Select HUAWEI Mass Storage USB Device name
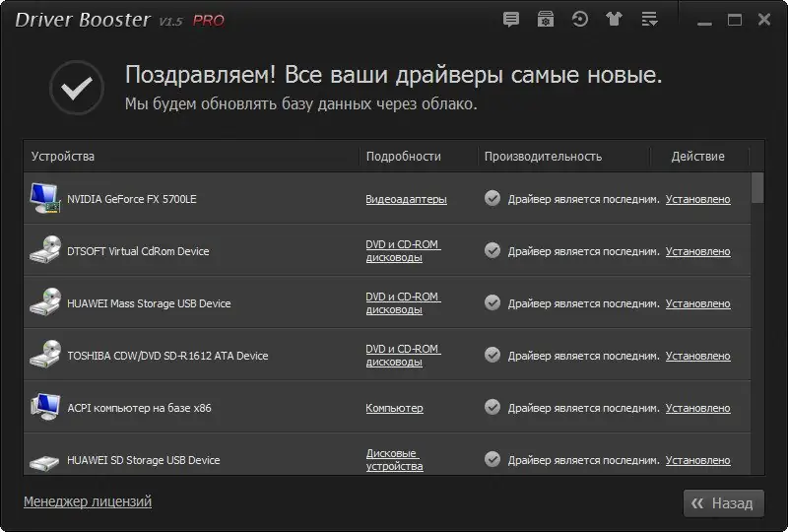Image resolution: width=788 pixels, height=532 pixels. coord(149,303)
